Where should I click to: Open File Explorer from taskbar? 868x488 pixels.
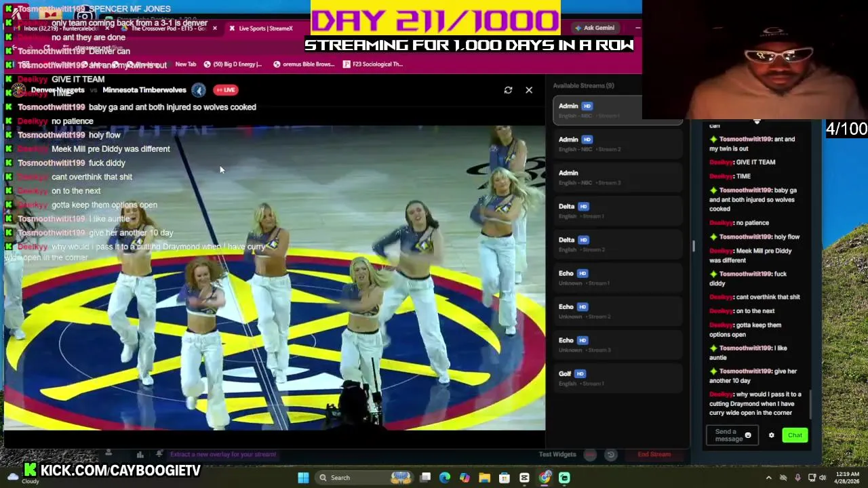[484, 478]
